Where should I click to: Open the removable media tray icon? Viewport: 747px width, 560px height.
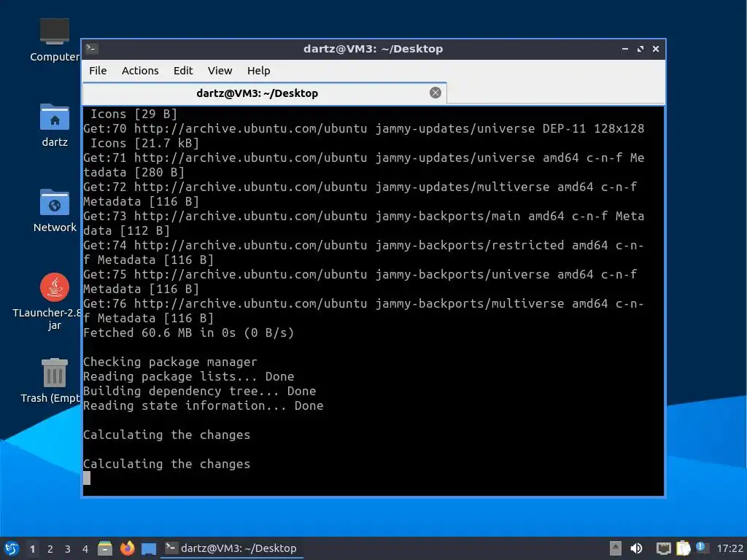[615, 548]
